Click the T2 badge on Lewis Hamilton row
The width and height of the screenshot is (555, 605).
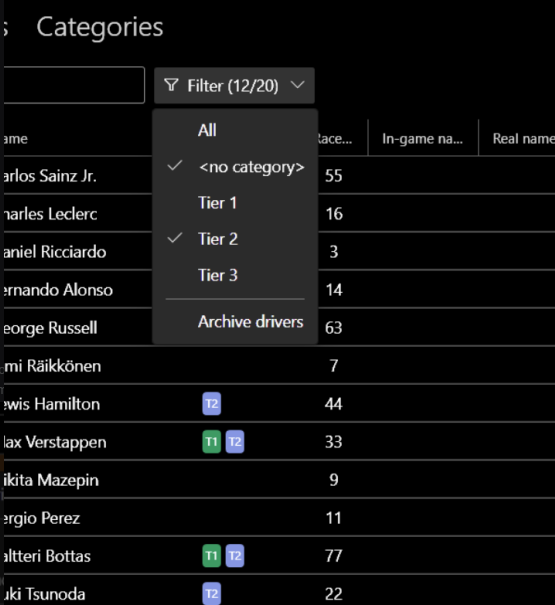(x=212, y=404)
